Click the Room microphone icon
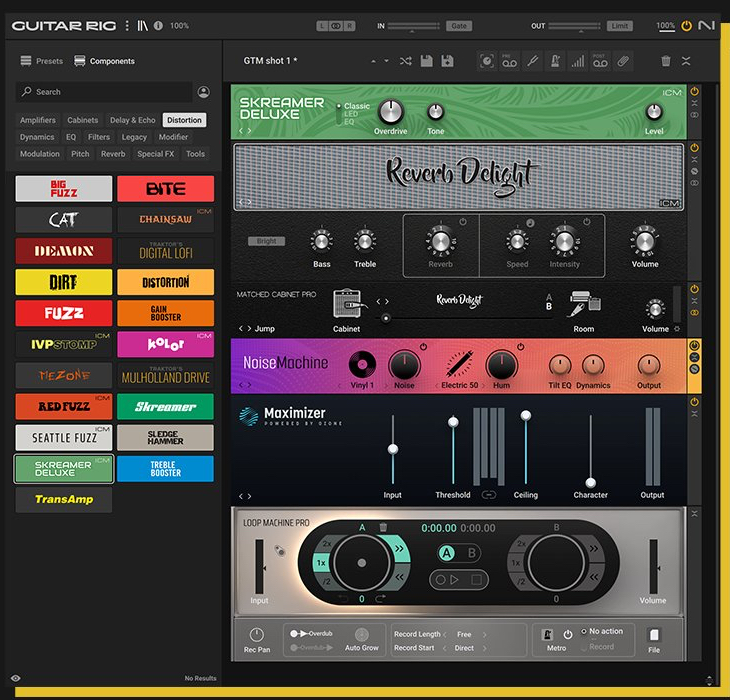730x700 pixels. coord(584,303)
